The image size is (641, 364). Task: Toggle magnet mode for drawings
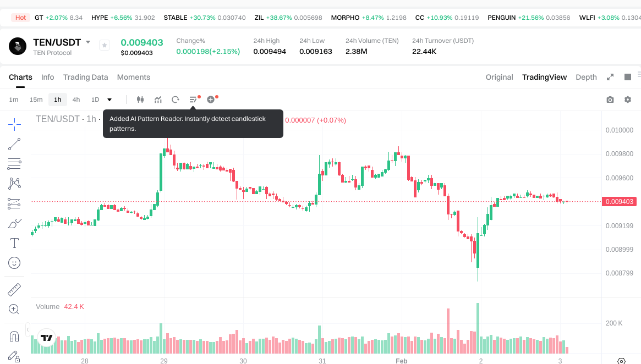pyautogui.click(x=15, y=336)
